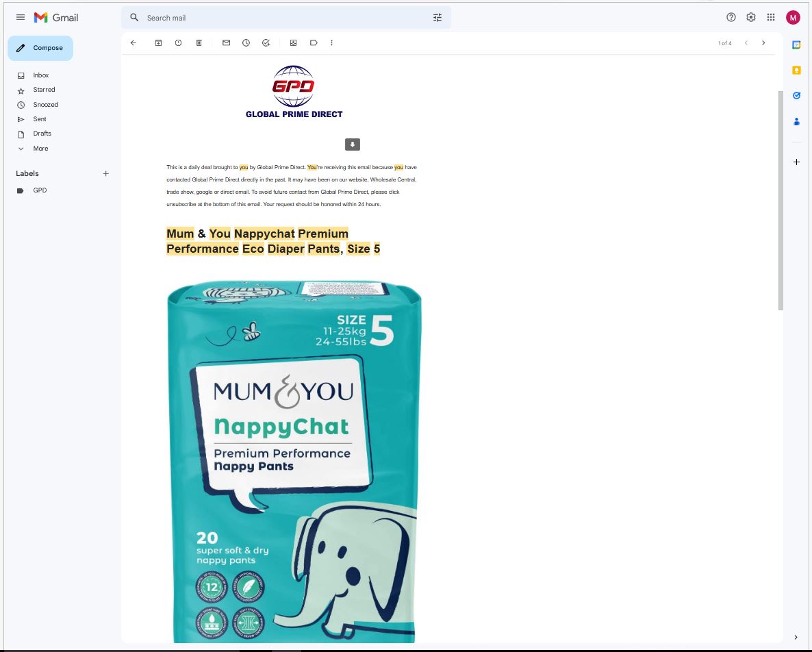Mark this email as unread
The height and width of the screenshot is (652, 812).
[227, 43]
